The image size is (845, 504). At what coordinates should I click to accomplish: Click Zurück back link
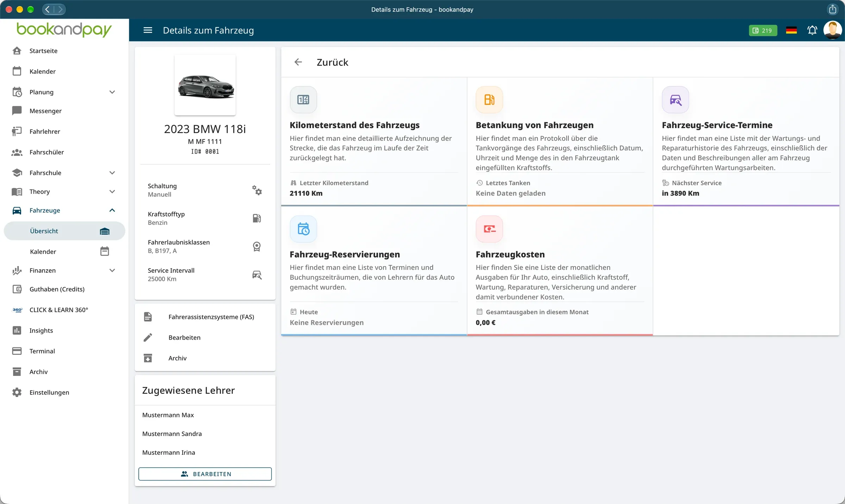pyautogui.click(x=332, y=62)
